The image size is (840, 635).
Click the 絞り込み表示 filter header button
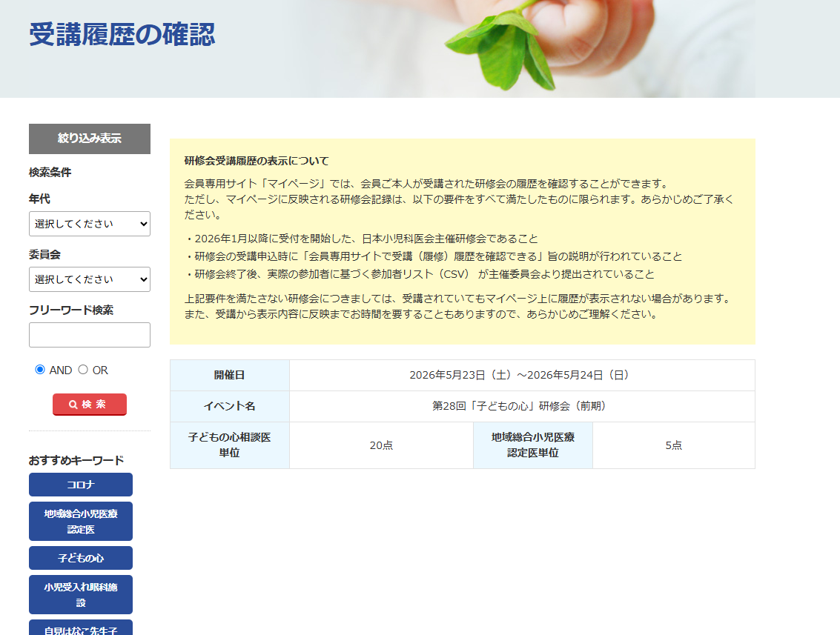tap(90, 139)
